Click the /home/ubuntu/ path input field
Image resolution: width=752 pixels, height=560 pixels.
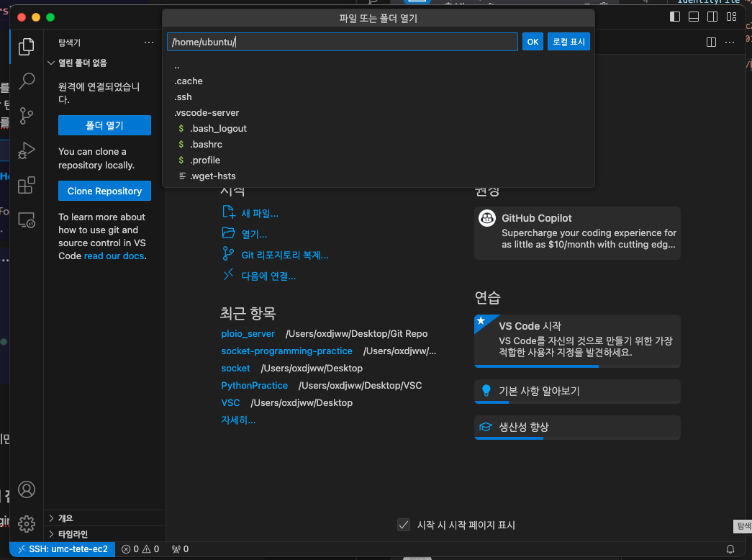342,42
